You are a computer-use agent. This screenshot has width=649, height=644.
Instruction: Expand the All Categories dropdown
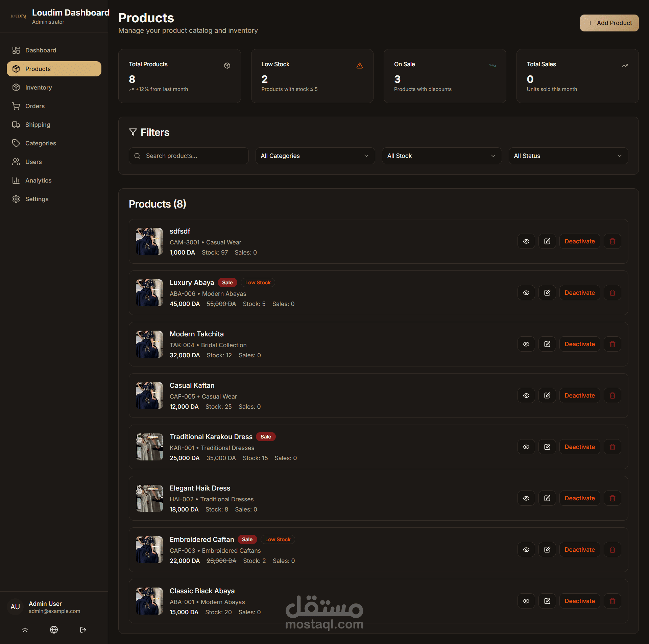315,156
